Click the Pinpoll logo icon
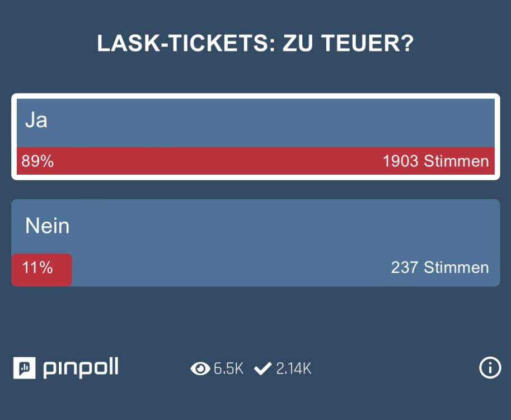This screenshot has width=511, height=420. click(24, 368)
